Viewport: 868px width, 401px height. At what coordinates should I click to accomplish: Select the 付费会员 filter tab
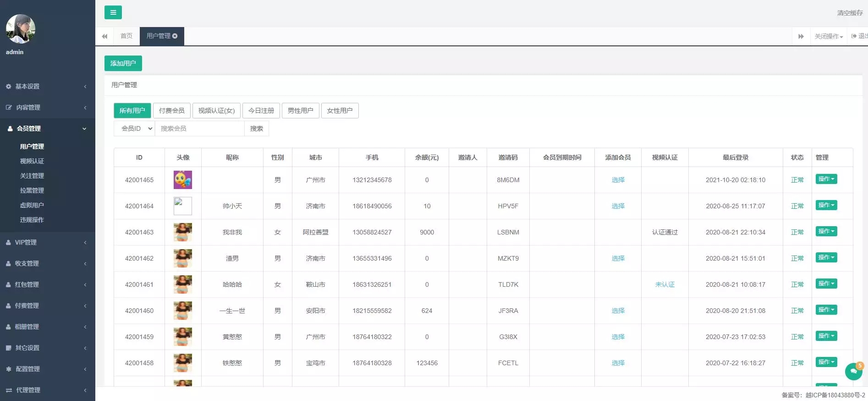171,111
